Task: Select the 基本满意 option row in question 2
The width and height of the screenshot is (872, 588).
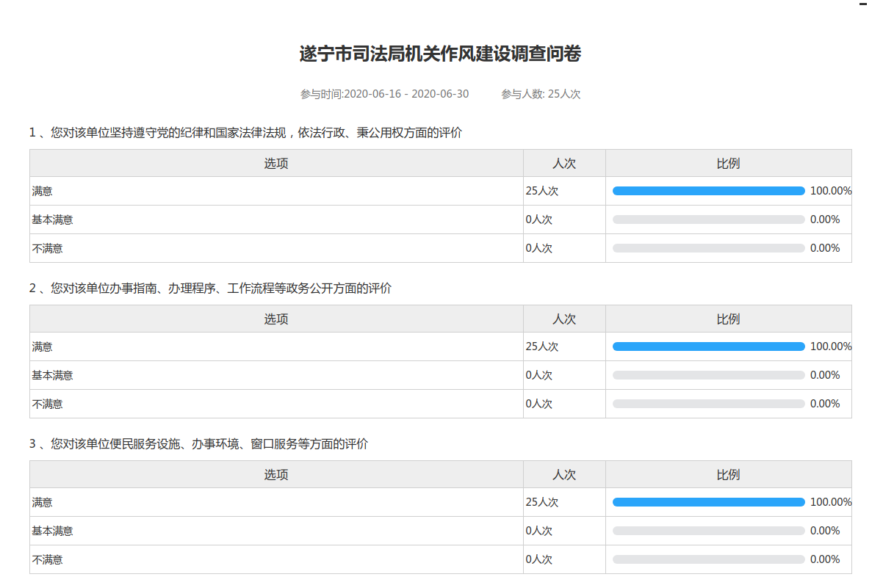Action: coord(52,375)
